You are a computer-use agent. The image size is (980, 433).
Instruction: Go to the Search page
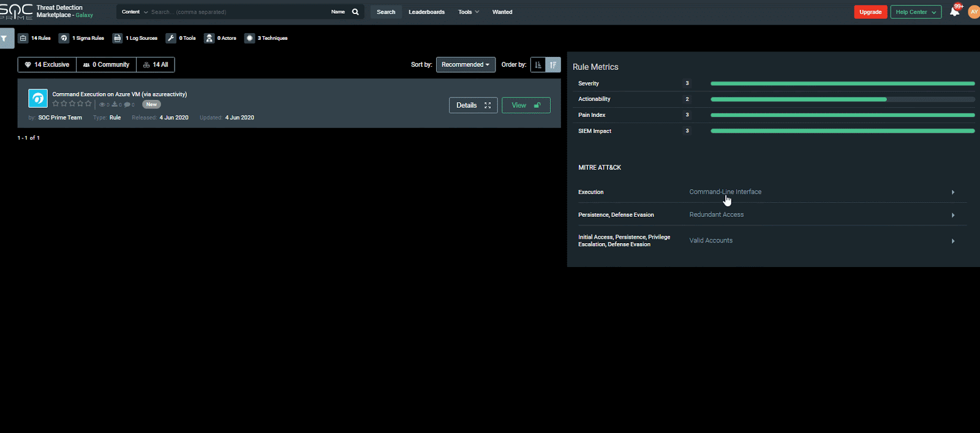pos(386,12)
